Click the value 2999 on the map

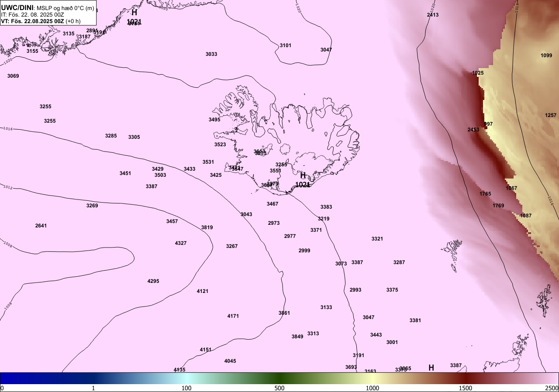click(x=304, y=251)
